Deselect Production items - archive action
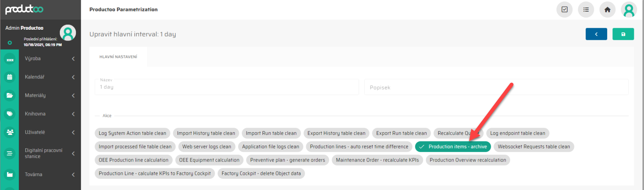Screen dimensions: 644x190 pos(453,147)
